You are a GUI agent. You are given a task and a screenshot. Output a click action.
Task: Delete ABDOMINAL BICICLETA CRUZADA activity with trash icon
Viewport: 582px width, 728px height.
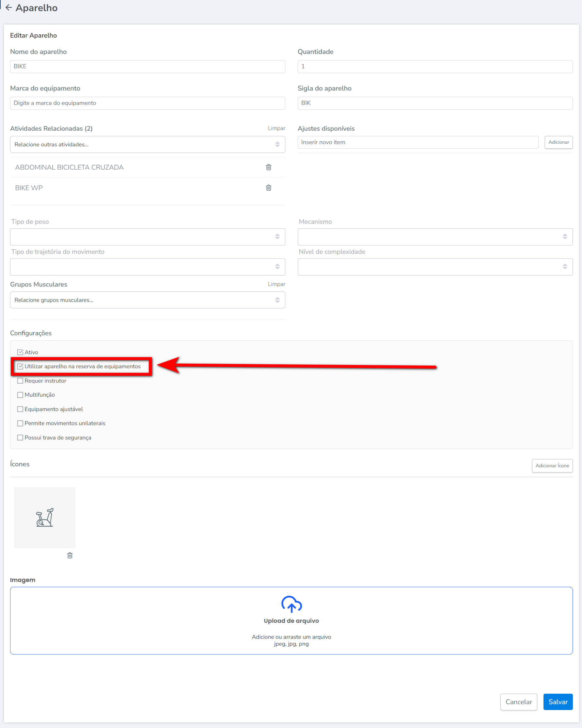click(269, 167)
